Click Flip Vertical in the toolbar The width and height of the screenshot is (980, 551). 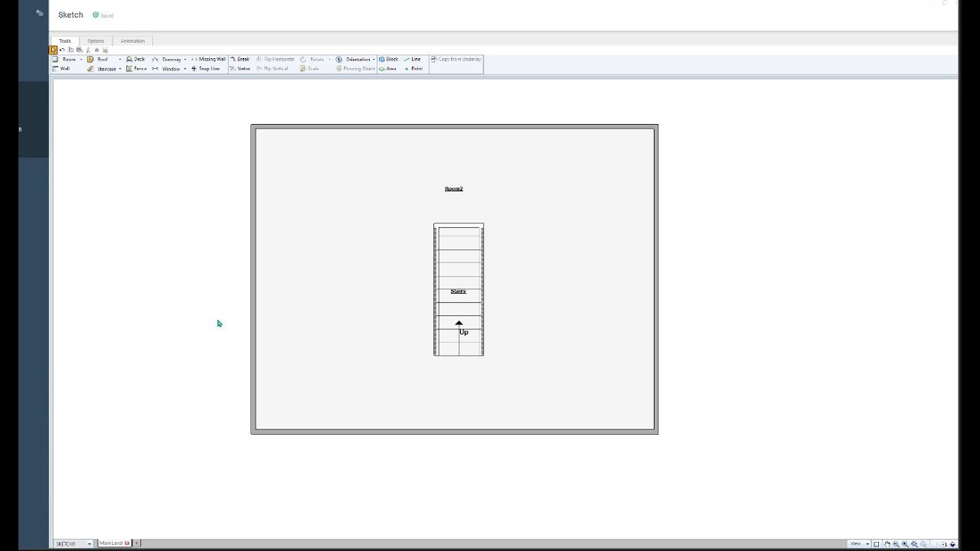tap(273, 69)
